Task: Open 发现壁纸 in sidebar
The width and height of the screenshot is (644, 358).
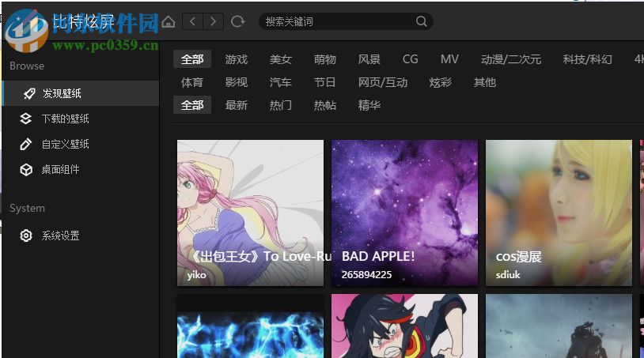Action: click(81, 93)
